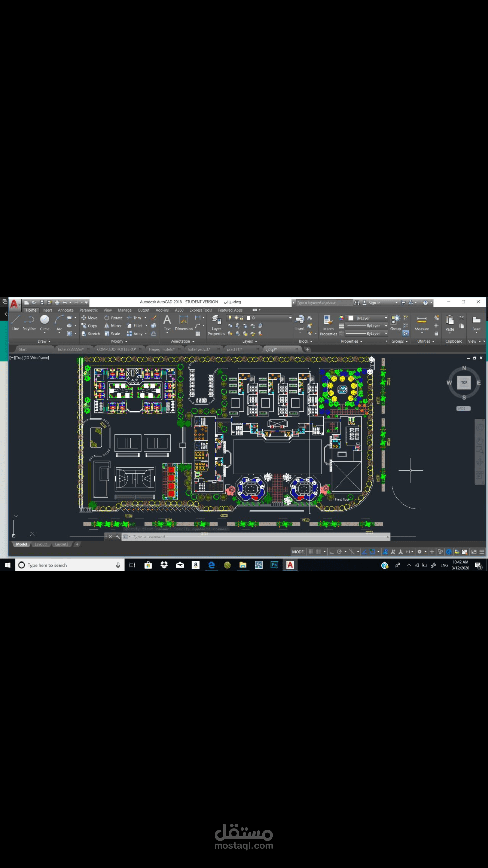Toggle object snap tracking in status bar
The height and width of the screenshot is (868, 488).
365,552
